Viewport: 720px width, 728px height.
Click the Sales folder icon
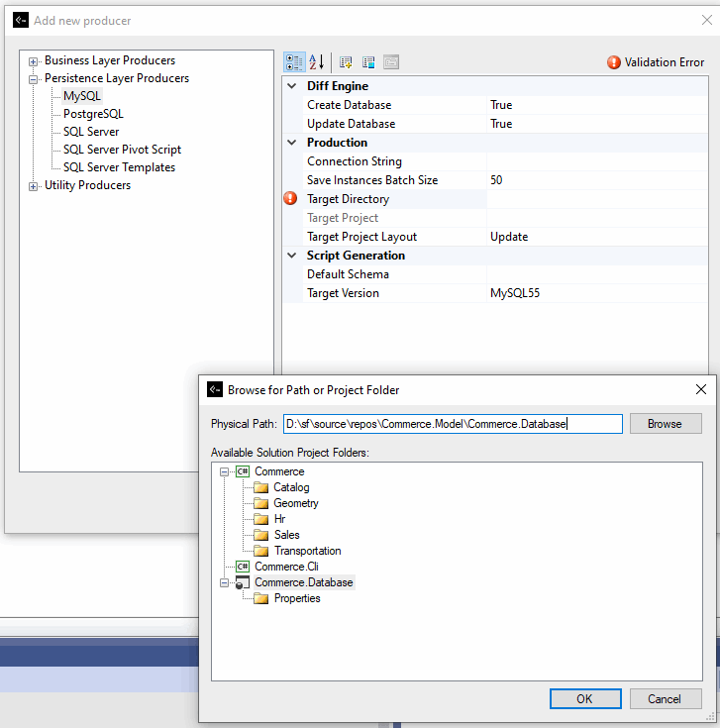[260, 535]
